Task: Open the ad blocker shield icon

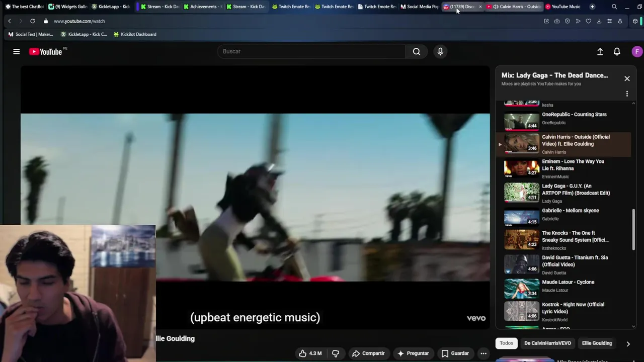Action: [568, 21]
